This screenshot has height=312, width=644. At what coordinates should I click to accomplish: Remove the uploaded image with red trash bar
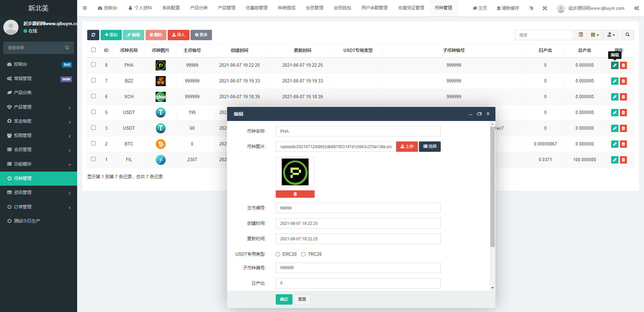(295, 194)
